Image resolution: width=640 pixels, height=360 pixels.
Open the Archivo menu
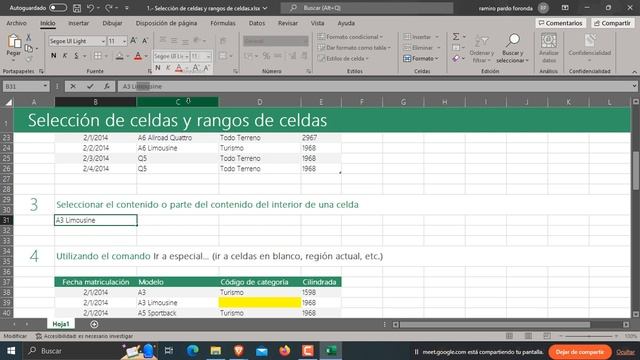point(16,23)
